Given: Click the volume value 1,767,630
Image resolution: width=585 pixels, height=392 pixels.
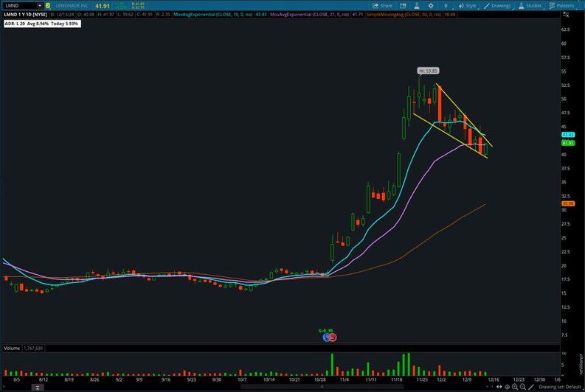Looking at the screenshot, I should 33,348.
